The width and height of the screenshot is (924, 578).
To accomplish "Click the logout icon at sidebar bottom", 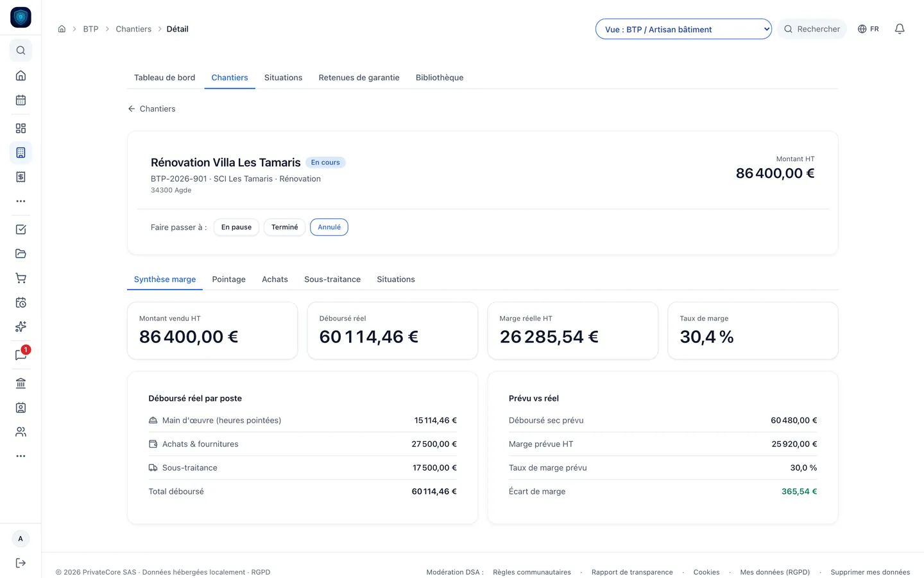I will [21, 563].
